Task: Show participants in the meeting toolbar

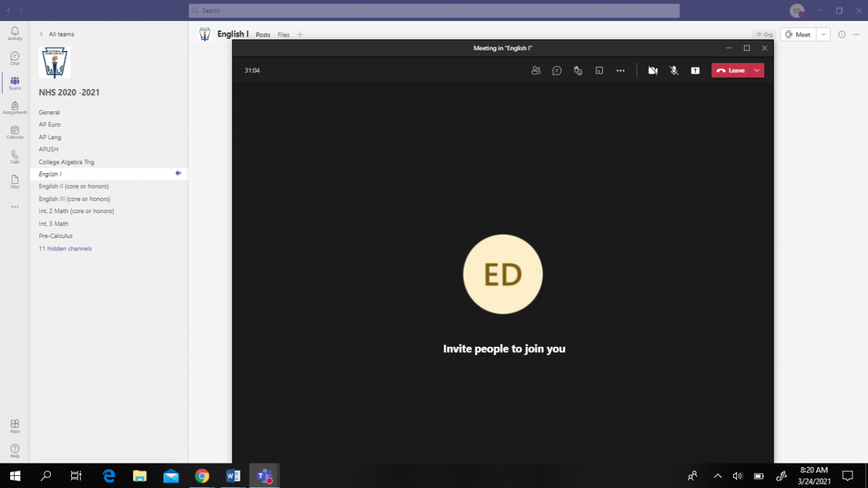Action: tap(536, 71)
